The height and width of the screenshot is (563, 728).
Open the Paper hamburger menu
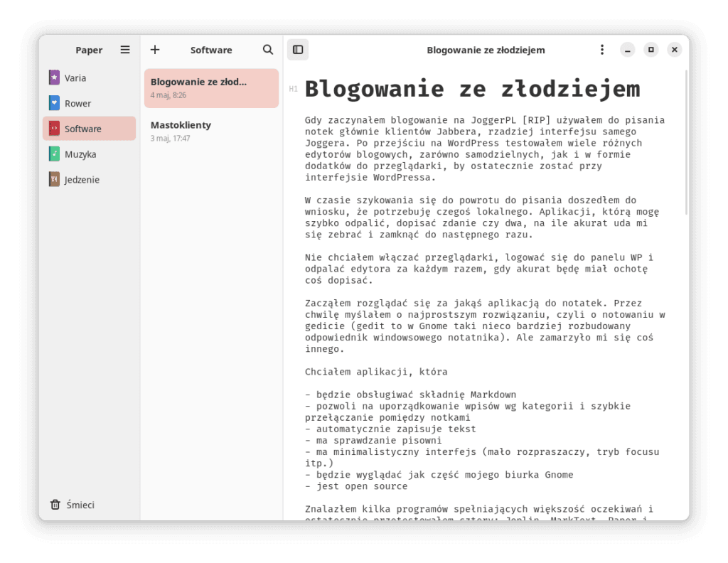(125, 50)
